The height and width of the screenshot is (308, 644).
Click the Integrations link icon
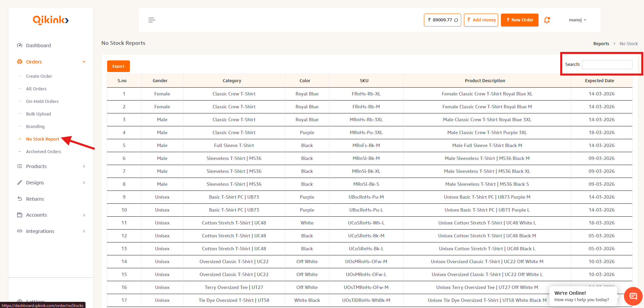click(x=20, y=231)
